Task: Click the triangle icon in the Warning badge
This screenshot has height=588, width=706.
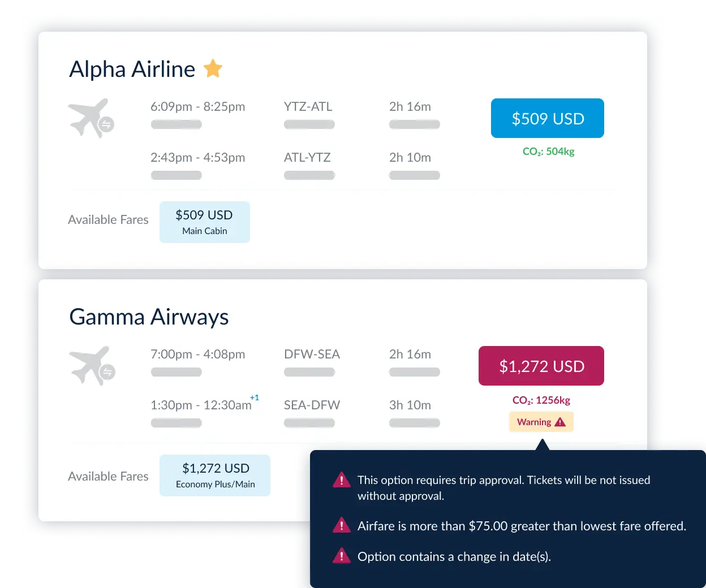Action: 560,422
